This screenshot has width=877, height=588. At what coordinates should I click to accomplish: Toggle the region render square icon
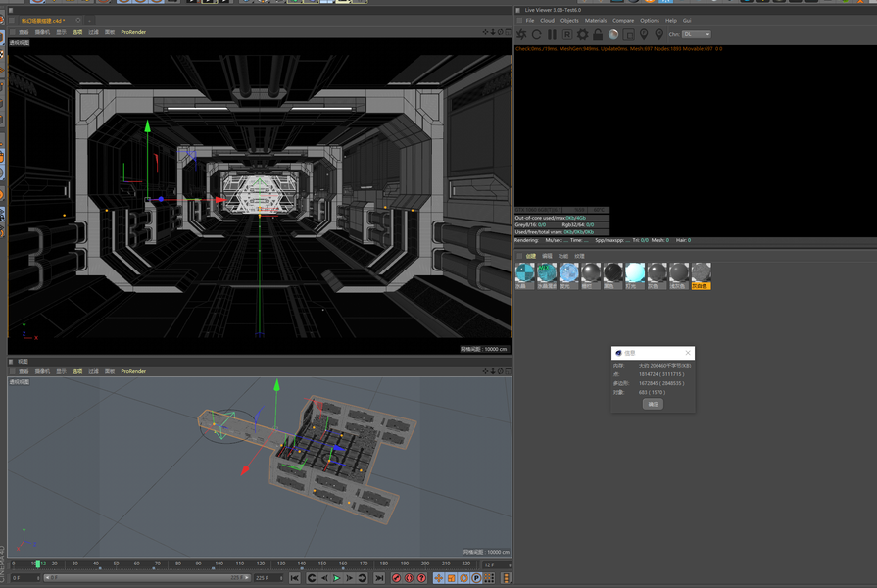click(629, 34)
